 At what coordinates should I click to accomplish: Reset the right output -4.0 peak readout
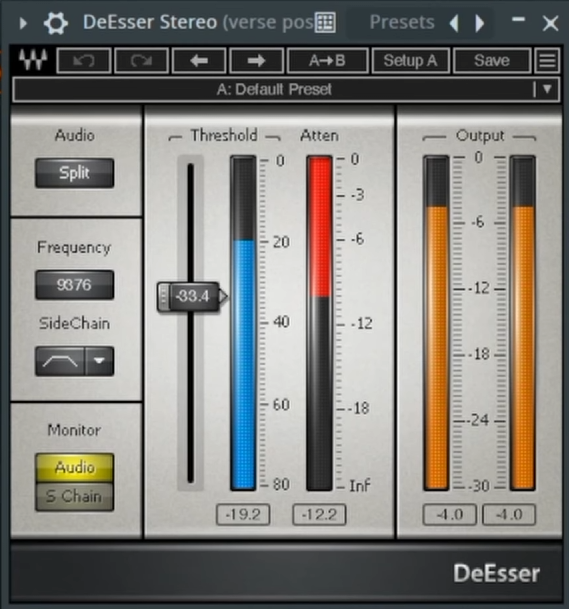[509, 515]
